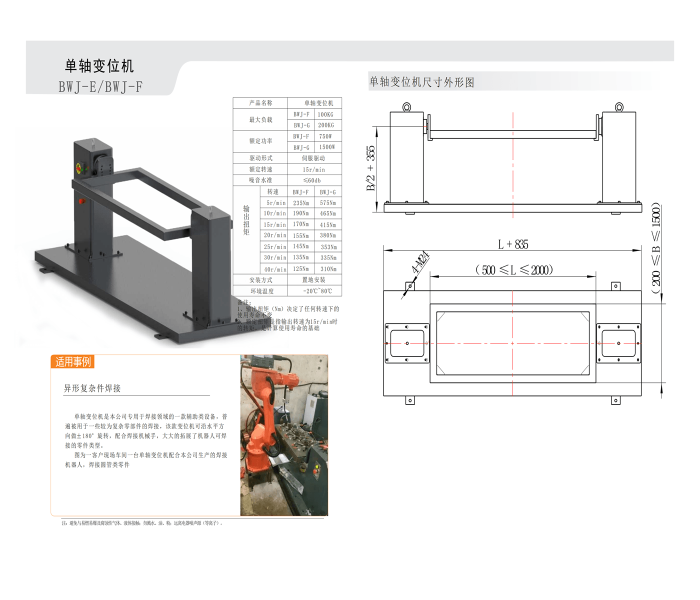Click the '单轴变位机尺寸外形图' drawing title
700x600 pixels.
point(421,82)
